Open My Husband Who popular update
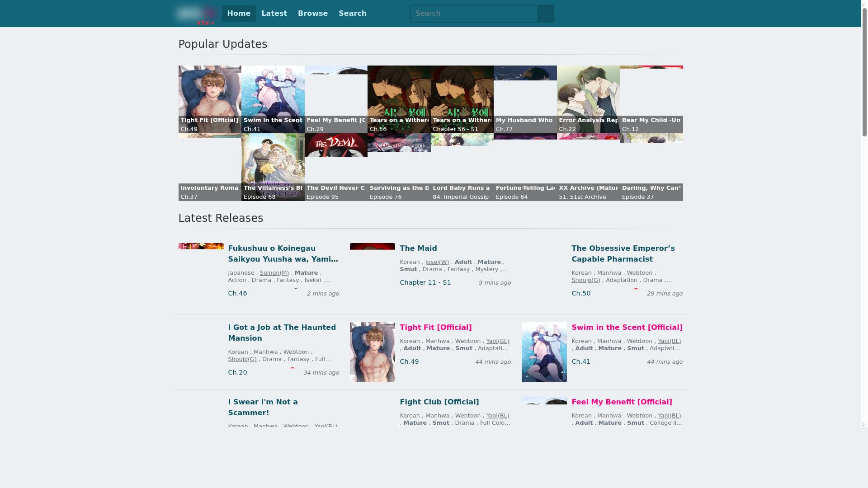The width and height of the screenshot is (868, 488). 525,99
